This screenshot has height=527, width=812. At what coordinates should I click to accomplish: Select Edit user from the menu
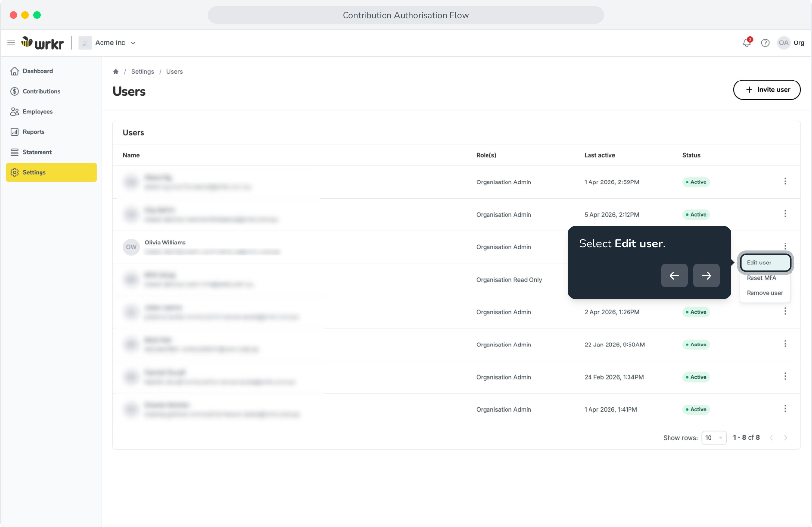tap(765, 263)
